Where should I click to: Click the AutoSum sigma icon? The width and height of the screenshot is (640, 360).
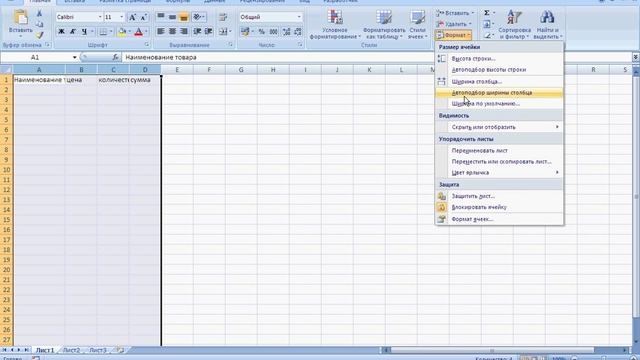pyautogui.click(x=487, y=13)
